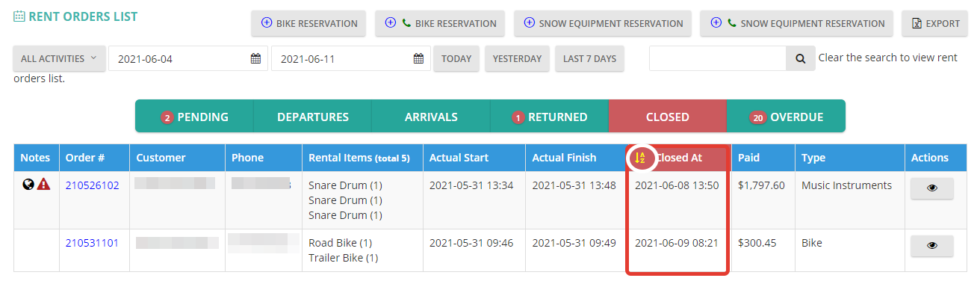The image size is (980, 281).
Task: Open calendar picker for start date 2021-06-04
Action: coord(255,59)
